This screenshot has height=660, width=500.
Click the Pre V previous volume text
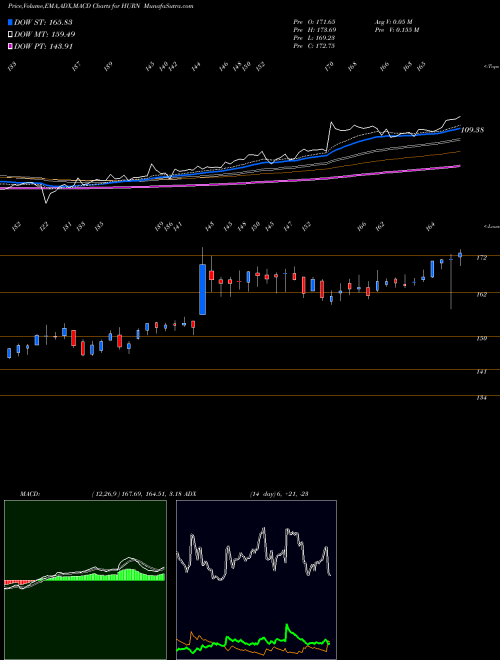pos(396,30)
